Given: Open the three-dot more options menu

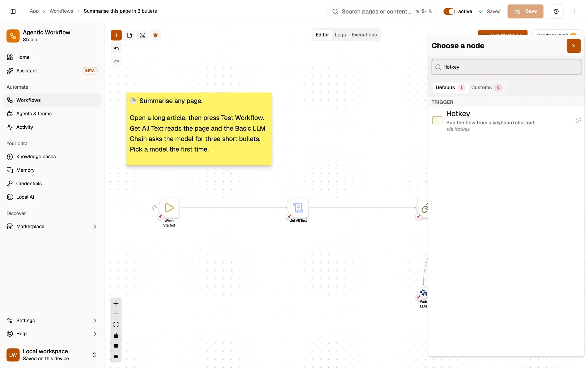Looking at the screenshot, I should tap(575, 11).
